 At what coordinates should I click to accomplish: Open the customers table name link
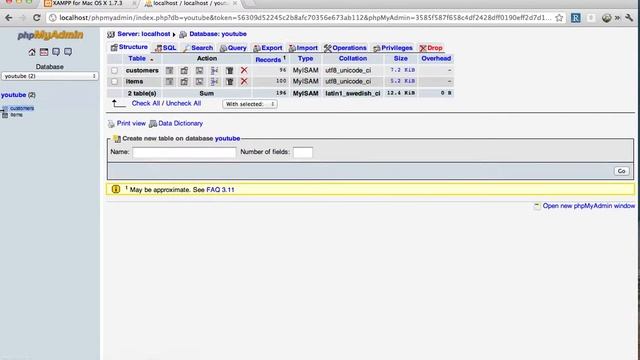tap(142, 70)
